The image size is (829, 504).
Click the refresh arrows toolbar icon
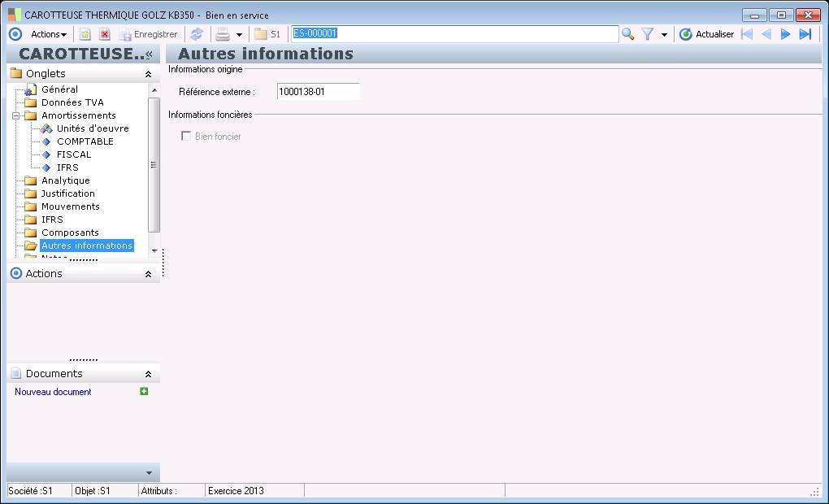(197, 34)
